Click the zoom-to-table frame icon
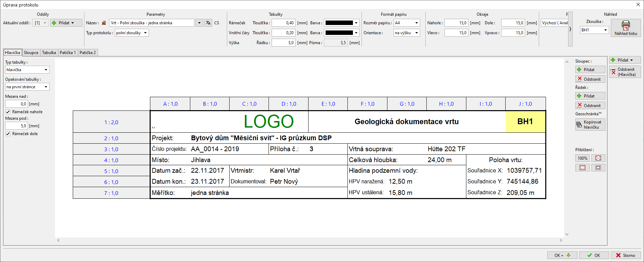Viewport: 644px width, 262px height. click(x=598, y=168)
